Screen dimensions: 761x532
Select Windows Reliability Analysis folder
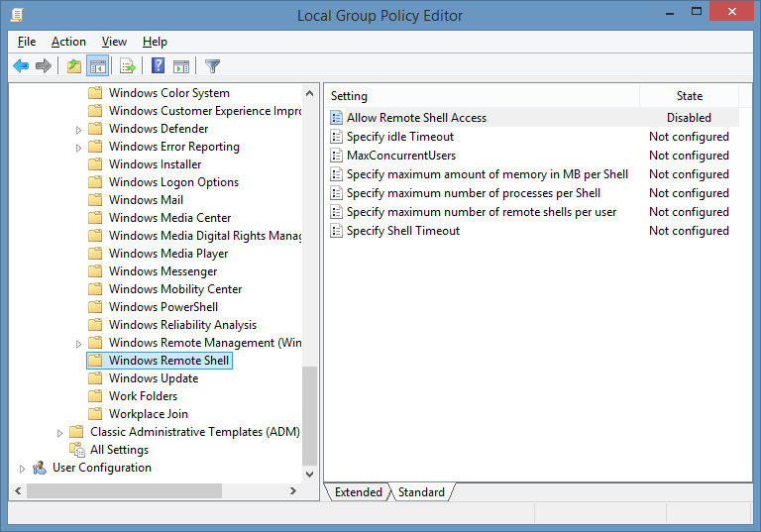pos(182,324)
